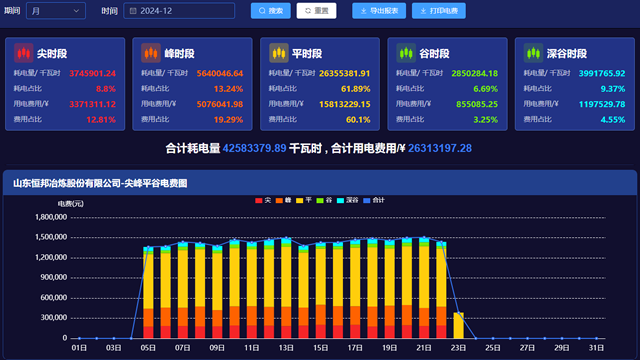This screenshot has height=360, width=640.
Task: Click the 搜索 search button
Action: click(x=271, y=11)
